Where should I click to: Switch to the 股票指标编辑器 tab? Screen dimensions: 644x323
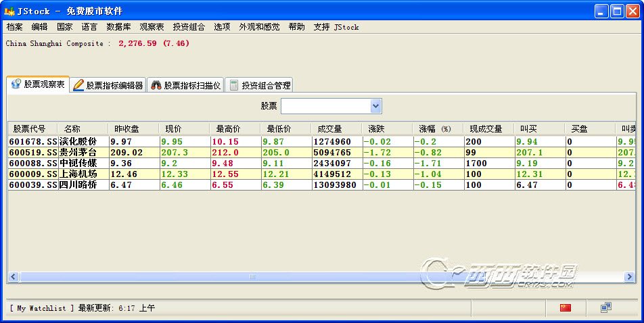tap(108, 85)
